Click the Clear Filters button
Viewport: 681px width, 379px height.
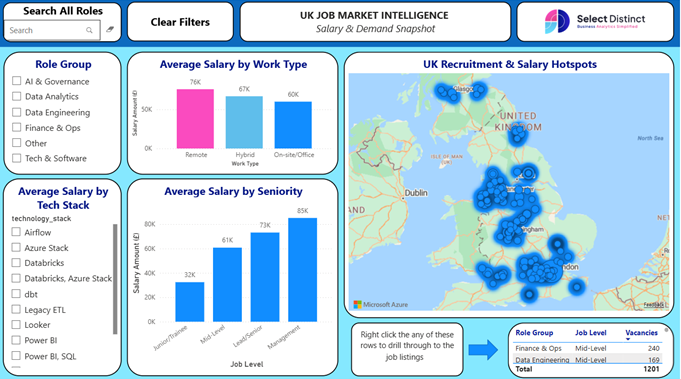[x=180, y=22]
